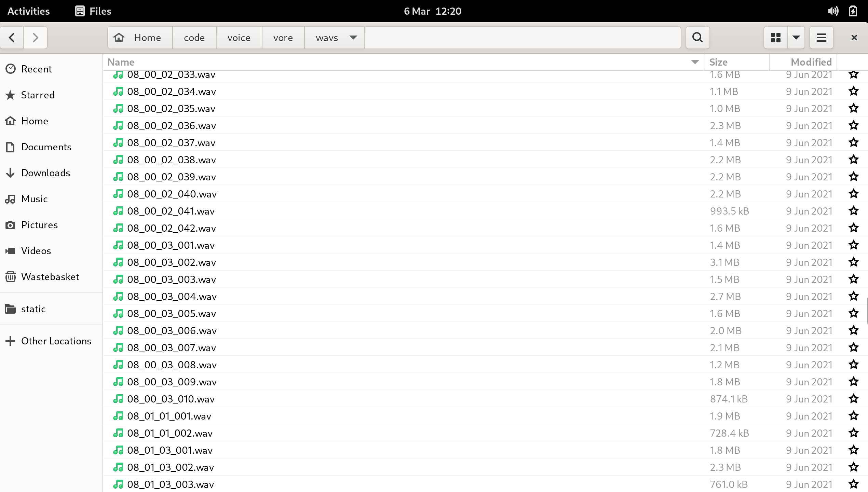
Task: Click the vertical scrollbar handle
Action: [867, 311]
